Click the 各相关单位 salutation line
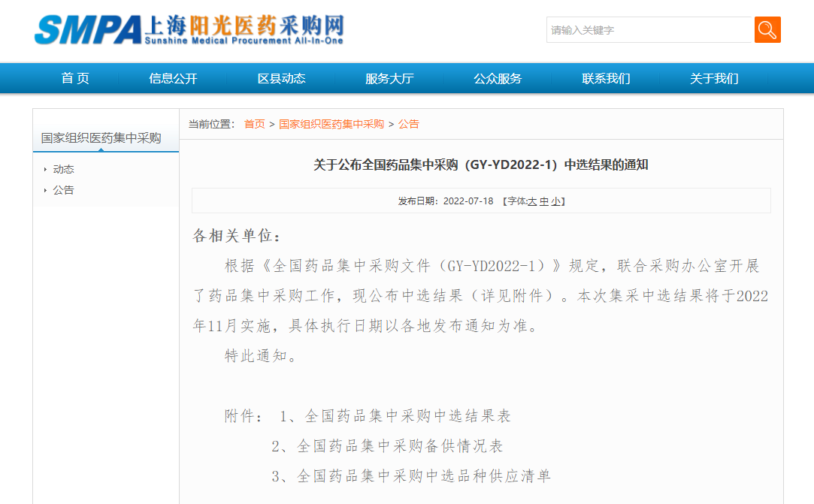814x504 pixels. click(237, 236)
